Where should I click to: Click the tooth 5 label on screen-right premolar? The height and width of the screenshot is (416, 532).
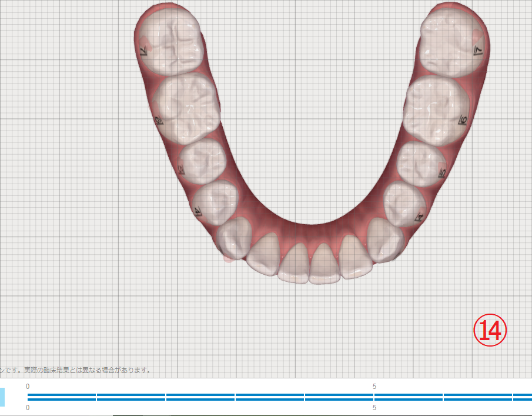[441, 173]
